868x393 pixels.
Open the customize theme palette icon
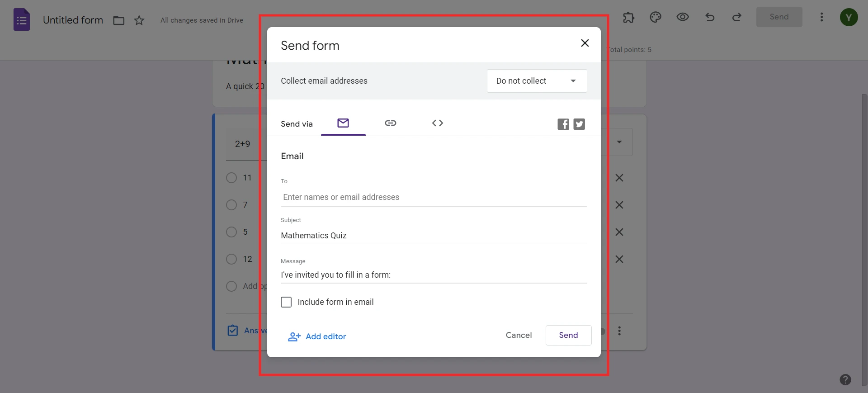(x=656, y=17)
